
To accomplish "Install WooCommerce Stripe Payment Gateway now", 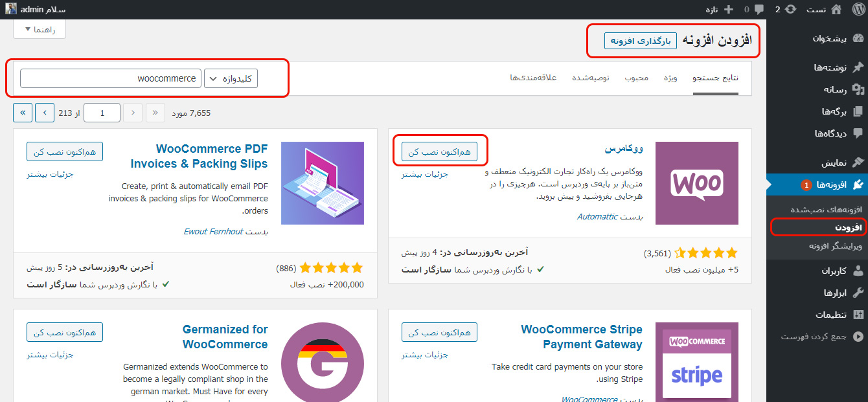I will point(440,332).
